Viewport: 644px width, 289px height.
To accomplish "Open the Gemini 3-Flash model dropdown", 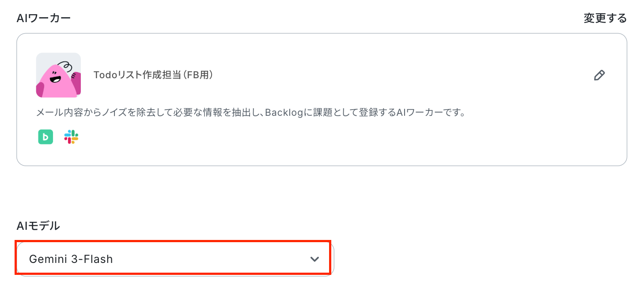I will (x=175, y=259).
